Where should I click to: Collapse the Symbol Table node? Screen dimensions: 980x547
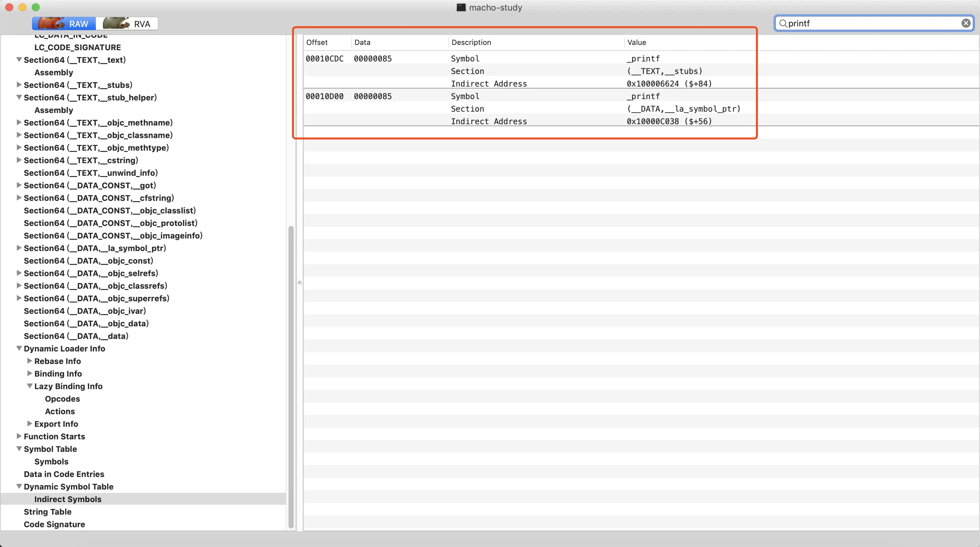point(19,449)
